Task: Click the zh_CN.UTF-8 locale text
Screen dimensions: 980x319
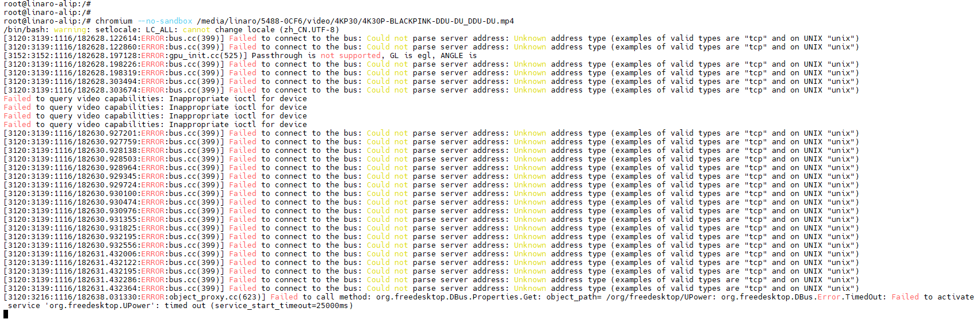Action: click(313, 30)
